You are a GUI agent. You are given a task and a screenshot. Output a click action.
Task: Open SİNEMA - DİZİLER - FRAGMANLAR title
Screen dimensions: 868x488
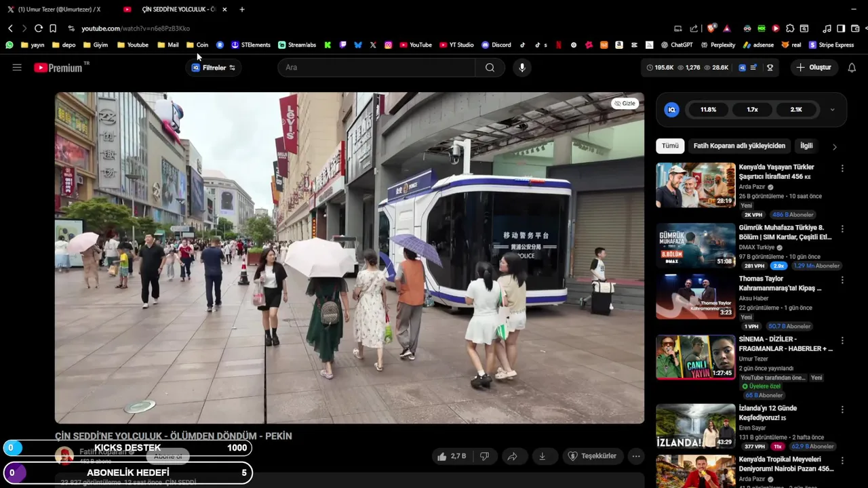click(x=785, y=344)
